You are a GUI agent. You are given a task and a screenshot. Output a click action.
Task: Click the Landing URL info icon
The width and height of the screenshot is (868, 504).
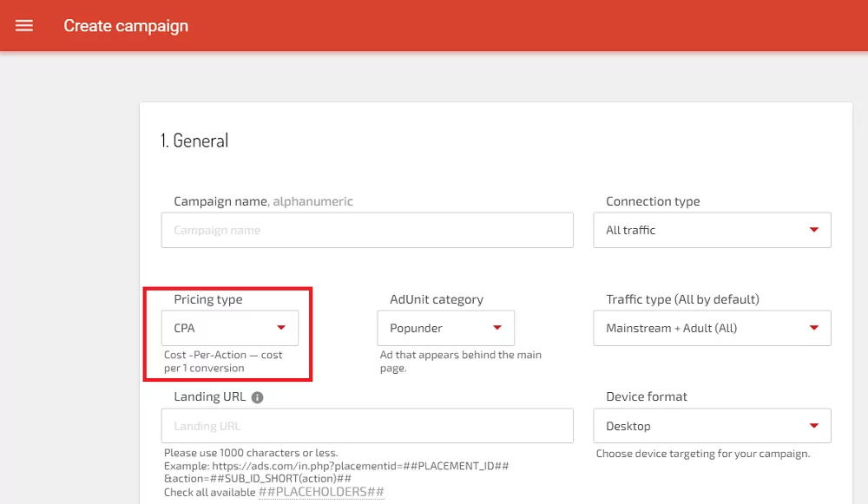tap(258, 397)
